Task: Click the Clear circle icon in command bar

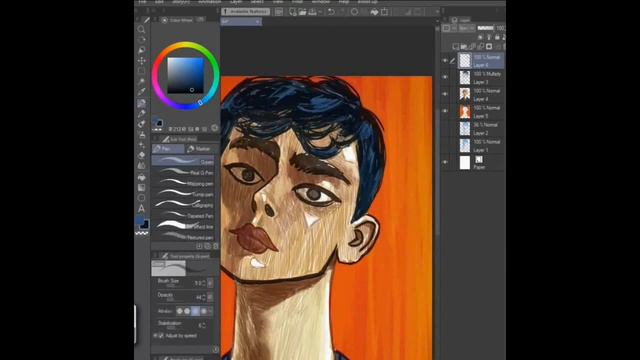Action: [354, 12]
